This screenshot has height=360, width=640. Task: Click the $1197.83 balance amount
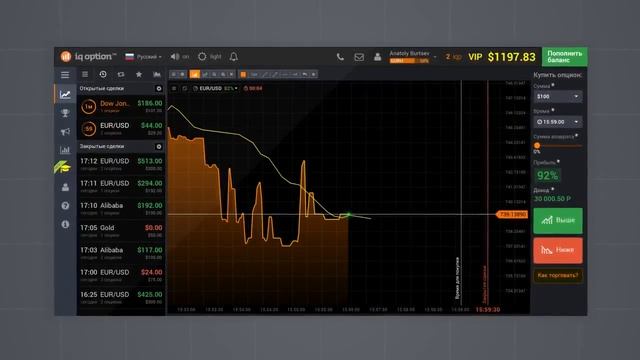[x=512, y=57]
